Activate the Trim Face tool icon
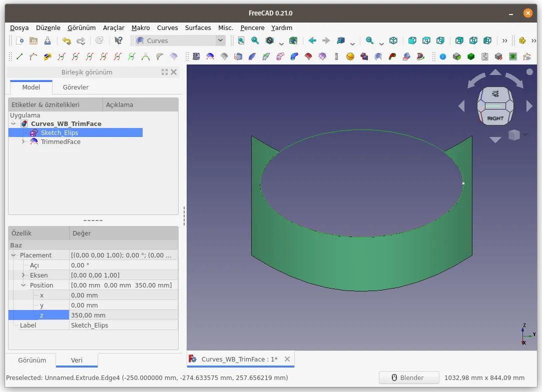The image size is (542, 392). (x=210, y=56)
